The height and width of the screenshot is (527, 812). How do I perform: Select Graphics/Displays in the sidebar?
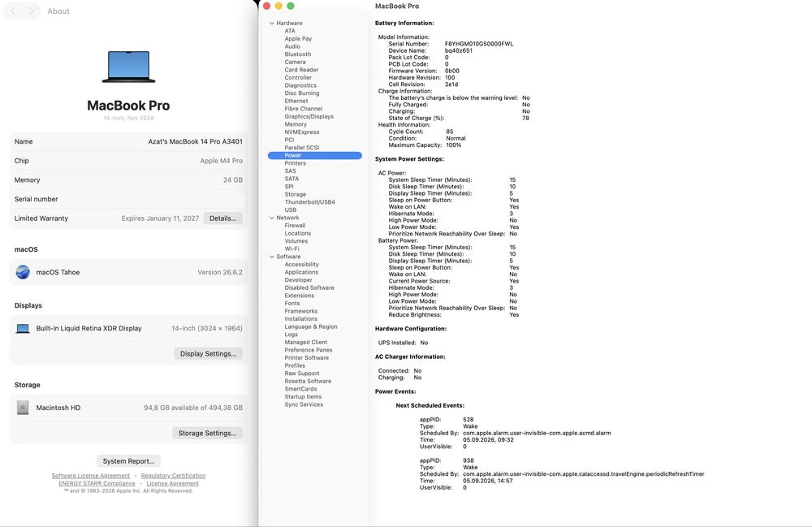tap(309, 116)
